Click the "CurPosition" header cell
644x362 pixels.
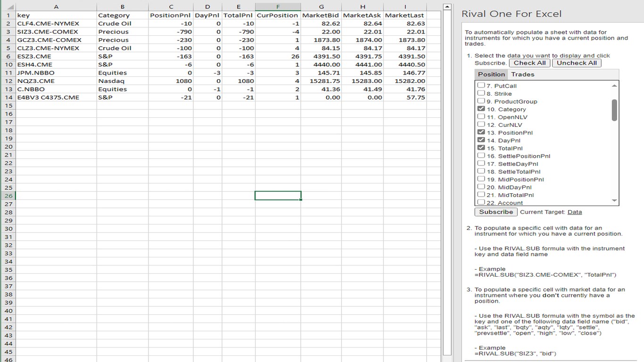tap(278, 16)
